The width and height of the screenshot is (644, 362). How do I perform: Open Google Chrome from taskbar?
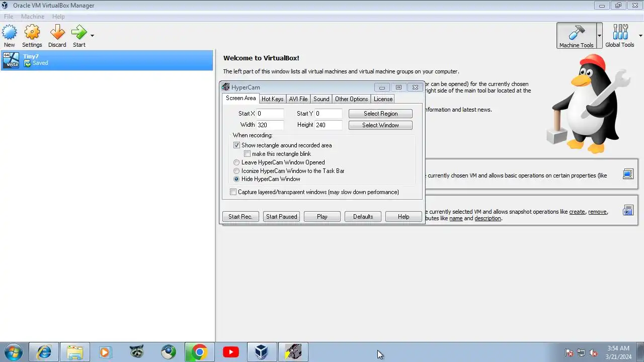pos(199,352)
